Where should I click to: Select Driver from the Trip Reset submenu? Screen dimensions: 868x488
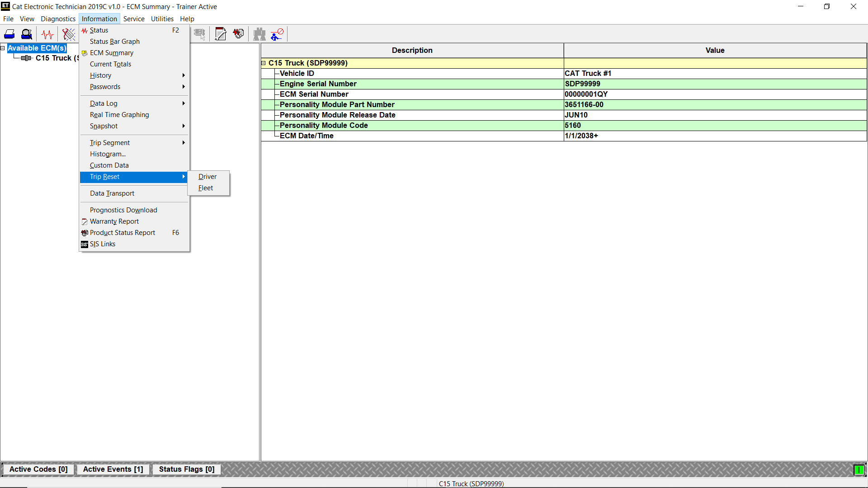point(207,177)
